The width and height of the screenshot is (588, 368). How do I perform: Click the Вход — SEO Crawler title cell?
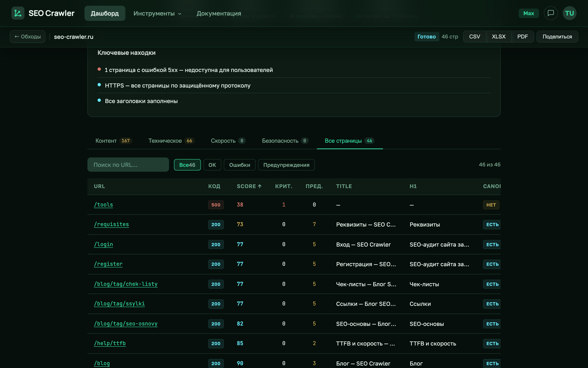pyautogui.click(x=363, y=245)
